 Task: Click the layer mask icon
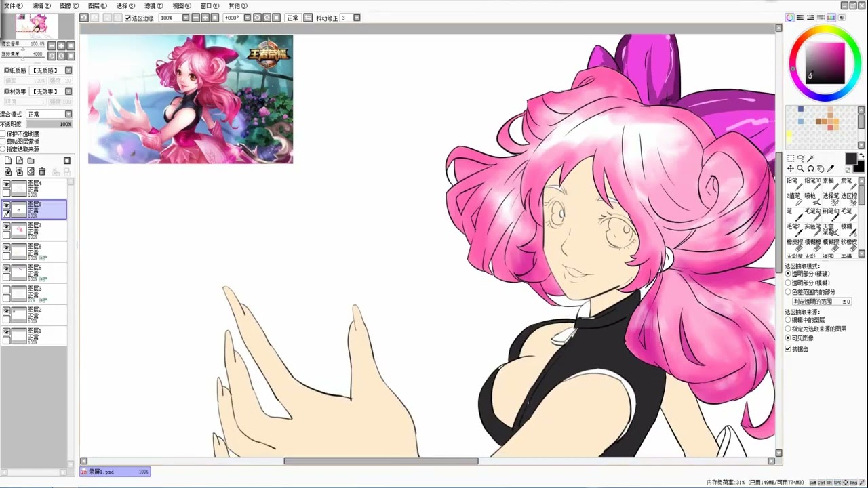(66, 161)
